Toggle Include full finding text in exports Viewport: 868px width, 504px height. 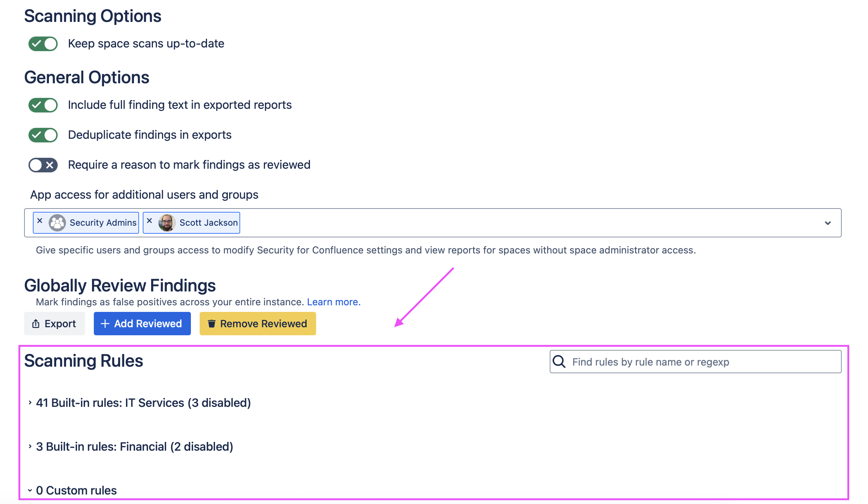[x=43, y=105]
